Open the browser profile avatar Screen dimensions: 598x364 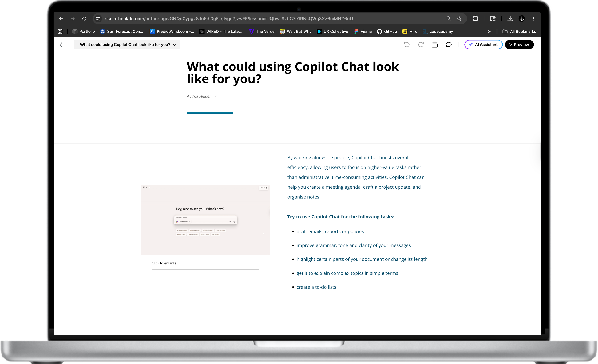pos(522,19)
